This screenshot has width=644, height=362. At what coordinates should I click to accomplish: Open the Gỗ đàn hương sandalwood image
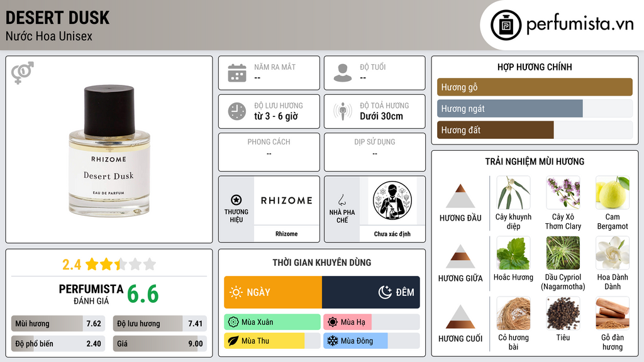[613, 314]
